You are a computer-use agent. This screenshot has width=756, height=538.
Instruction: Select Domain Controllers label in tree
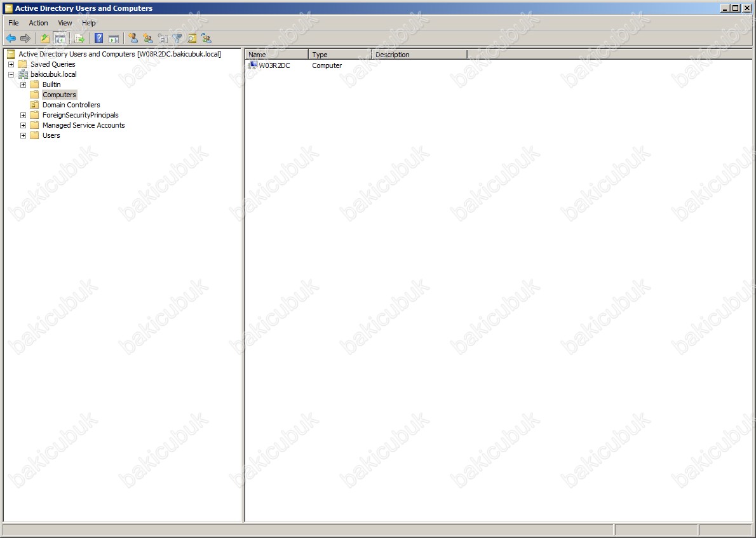(x=71, y=105)
